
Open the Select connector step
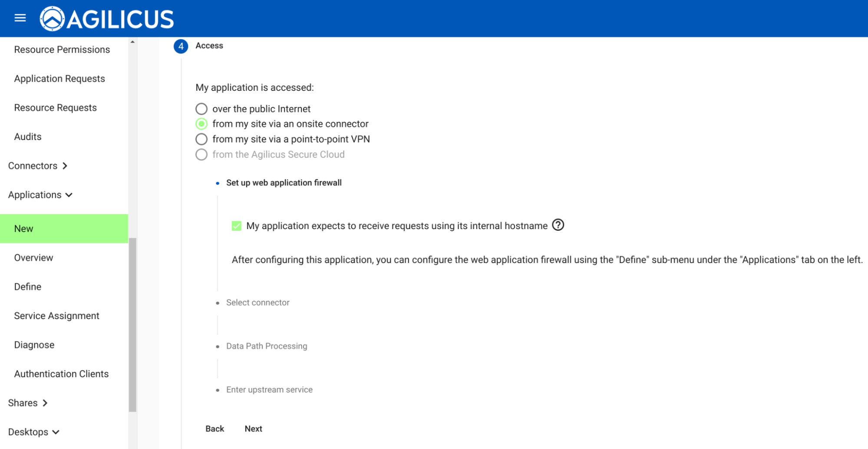tap(257, 303)
